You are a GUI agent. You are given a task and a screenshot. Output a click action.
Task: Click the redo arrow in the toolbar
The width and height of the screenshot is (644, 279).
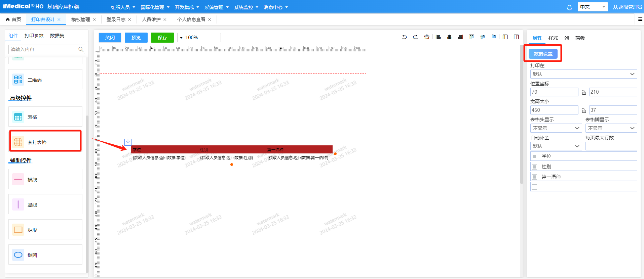[415, 37]
